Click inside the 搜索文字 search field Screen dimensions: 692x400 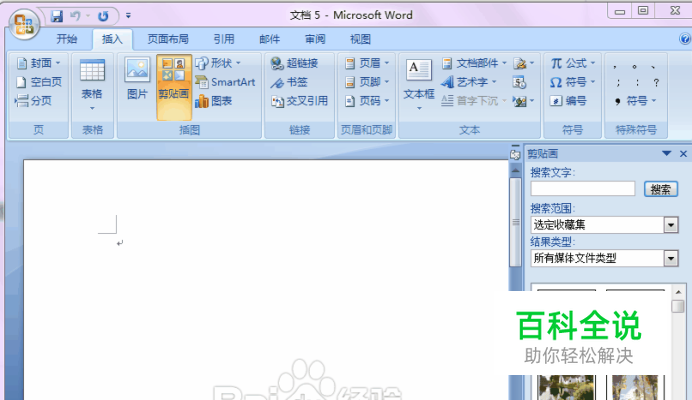[583, 189]
